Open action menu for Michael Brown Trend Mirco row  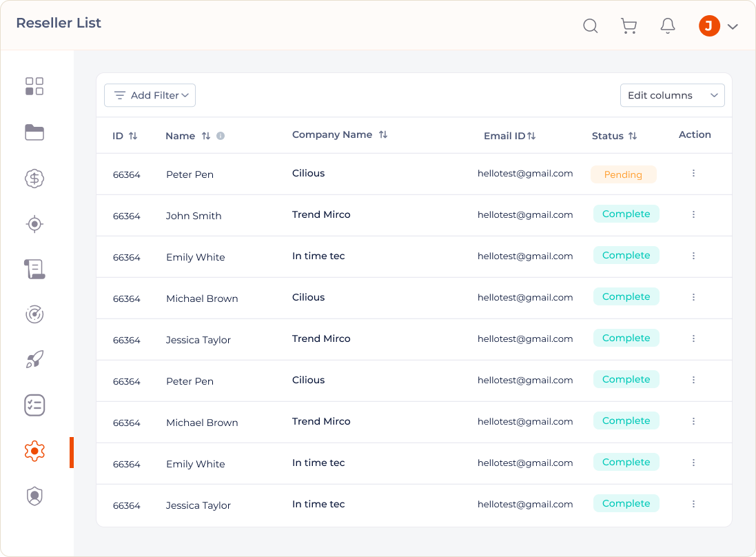point(693,421)
